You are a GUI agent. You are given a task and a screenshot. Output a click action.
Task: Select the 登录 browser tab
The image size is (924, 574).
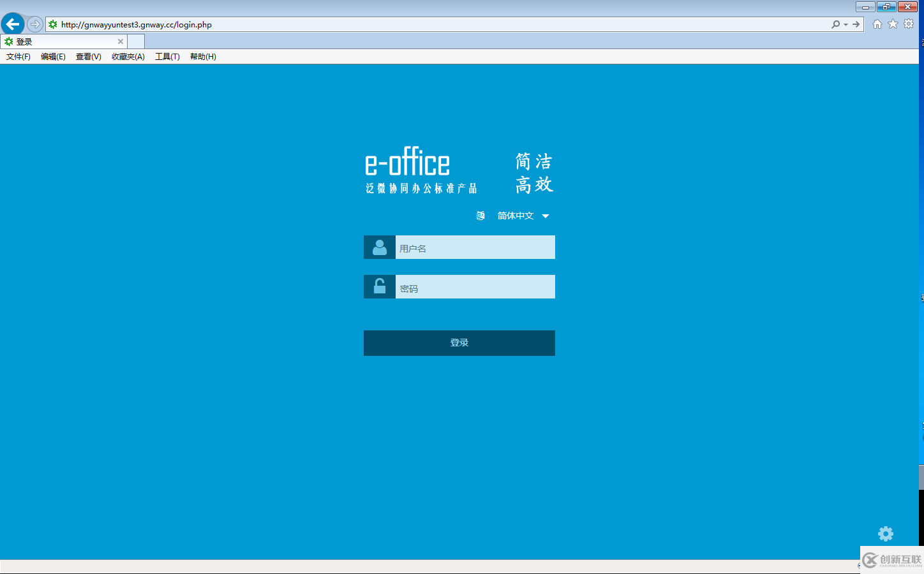pos(64,41)
